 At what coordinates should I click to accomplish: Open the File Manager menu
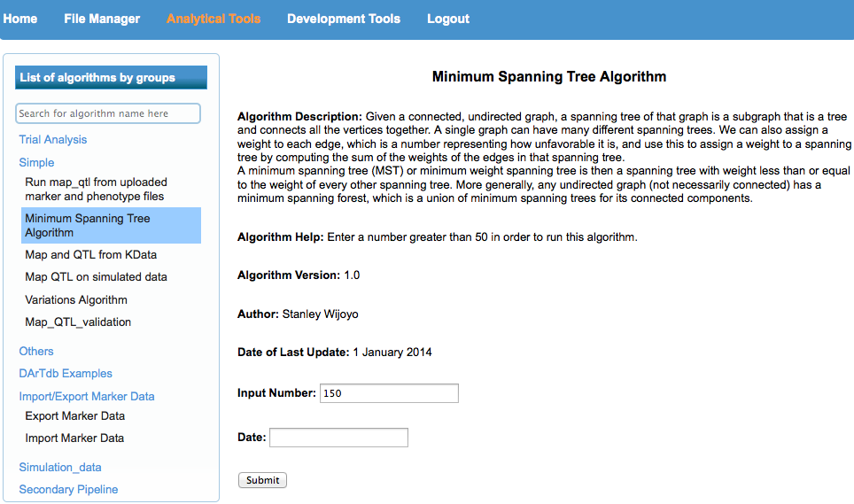pyautogui.click(x=102, y=19)
